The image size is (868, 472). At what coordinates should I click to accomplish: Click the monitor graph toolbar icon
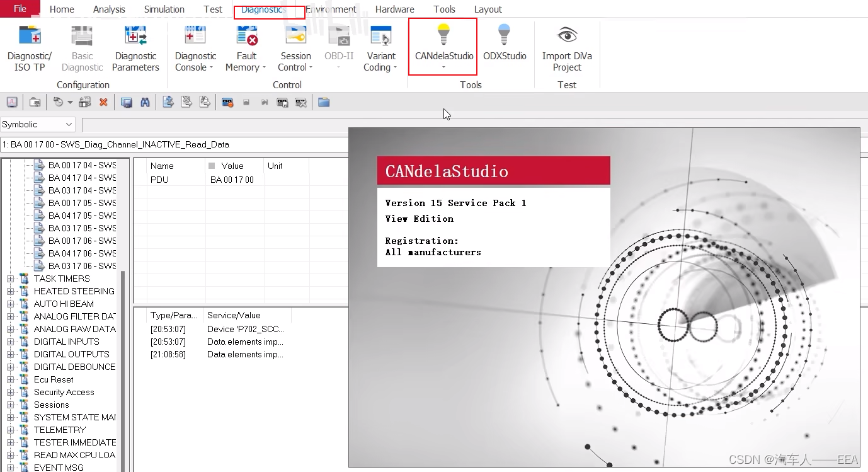coord(12,102)
